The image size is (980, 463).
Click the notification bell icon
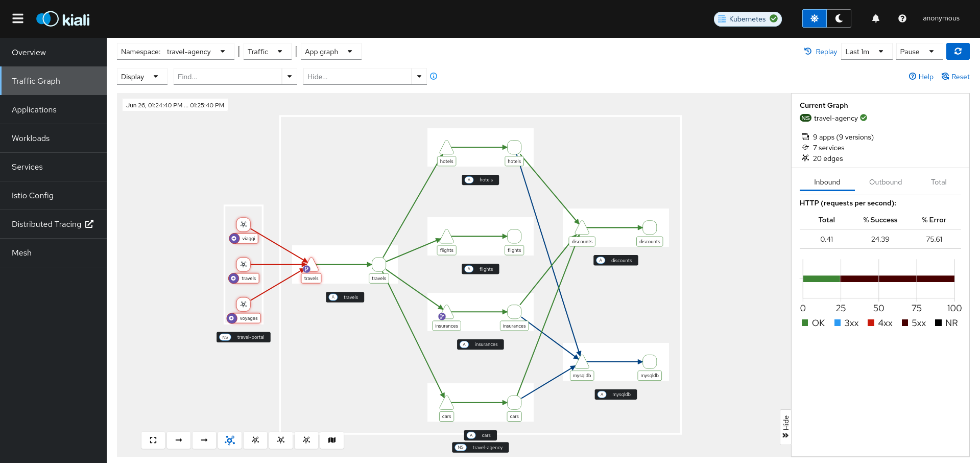coord(875,18)
